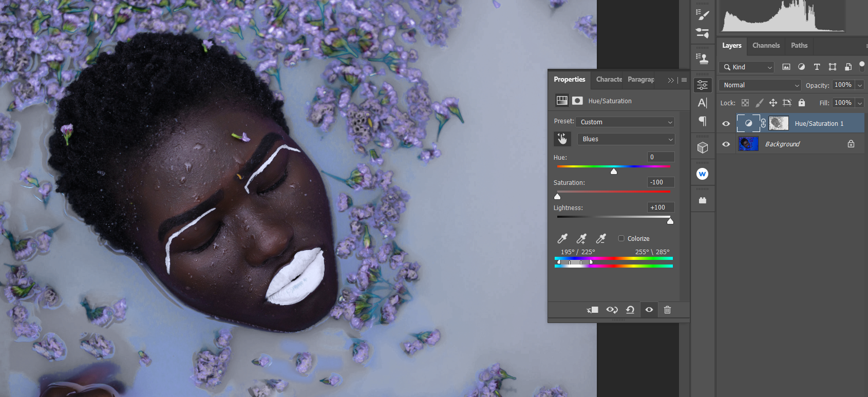Select the Properties tab
The width and height of the screenshot is (868, 397).
[x=569, y=79]
